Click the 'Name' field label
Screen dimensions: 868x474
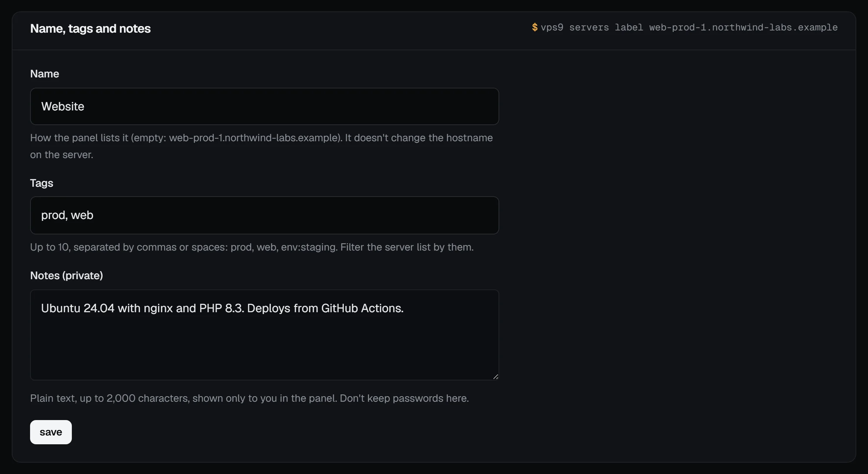(44, 74)
